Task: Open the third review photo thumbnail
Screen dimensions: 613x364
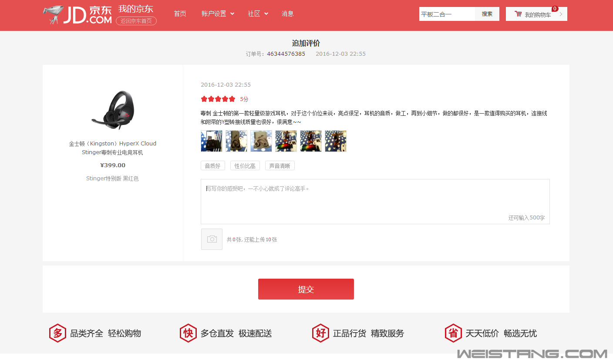Action: pos(261,141)
